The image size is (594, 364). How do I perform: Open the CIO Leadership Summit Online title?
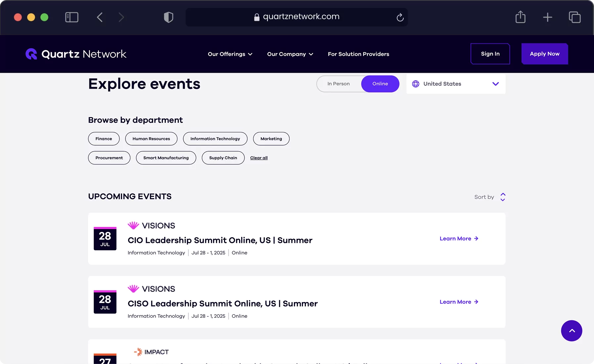pyautogui.click(x=220, y=240)
